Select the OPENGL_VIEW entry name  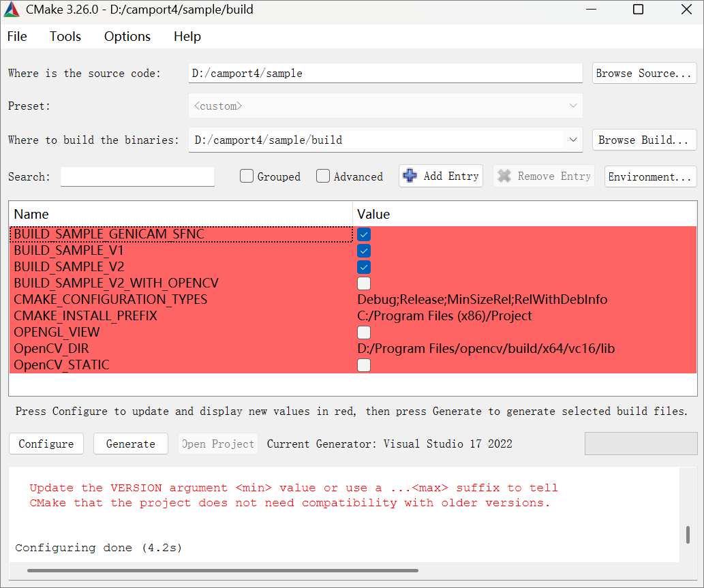pos(57,332)
